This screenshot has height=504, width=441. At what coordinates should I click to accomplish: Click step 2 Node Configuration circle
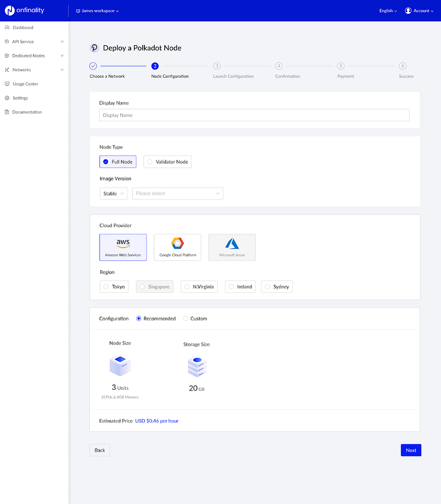(155, 66)
